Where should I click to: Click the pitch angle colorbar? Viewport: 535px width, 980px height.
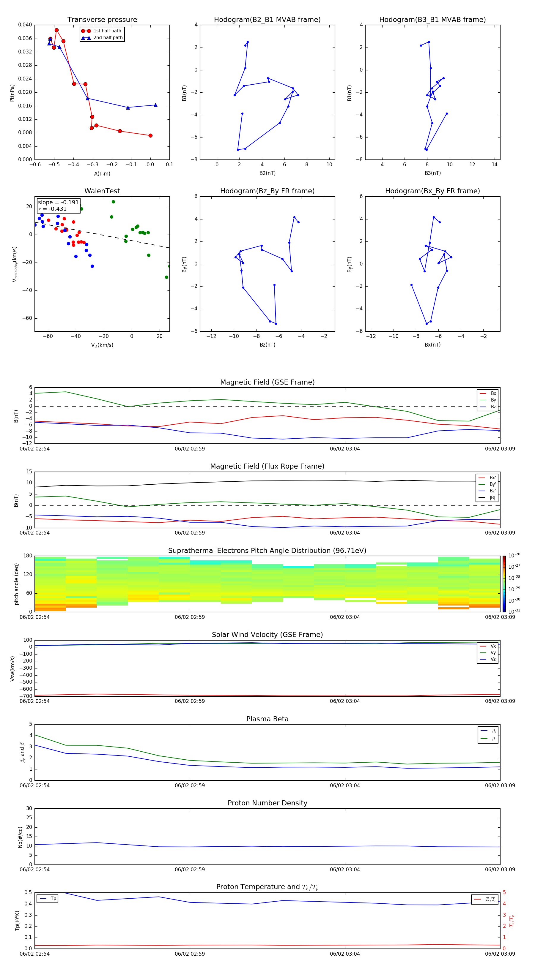(504, 584)
